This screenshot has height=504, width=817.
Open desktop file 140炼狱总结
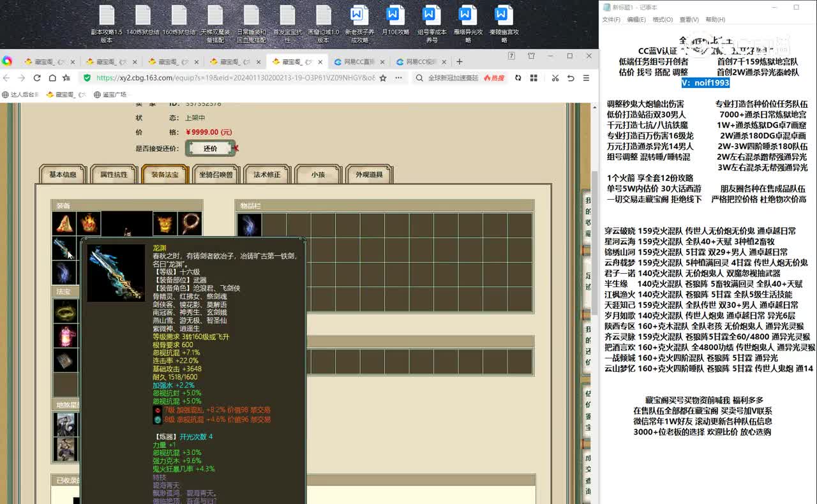pos(143,20)
